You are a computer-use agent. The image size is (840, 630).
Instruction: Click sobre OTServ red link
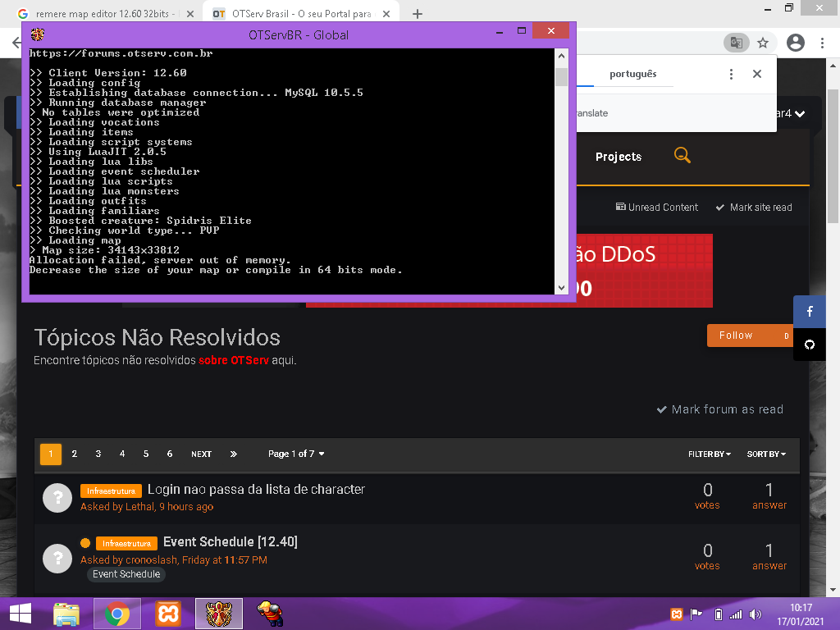[x=234, y=360]
